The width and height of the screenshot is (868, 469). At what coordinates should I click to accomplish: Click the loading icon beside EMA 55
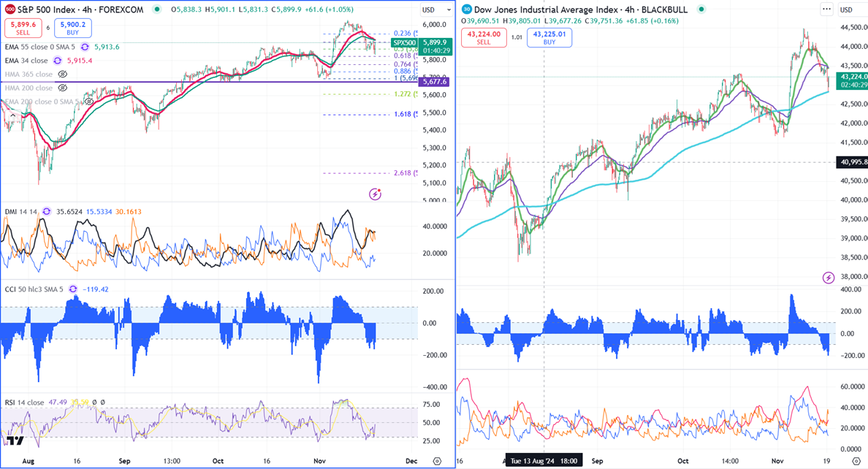pyautogui.click(x=85, y=47)
